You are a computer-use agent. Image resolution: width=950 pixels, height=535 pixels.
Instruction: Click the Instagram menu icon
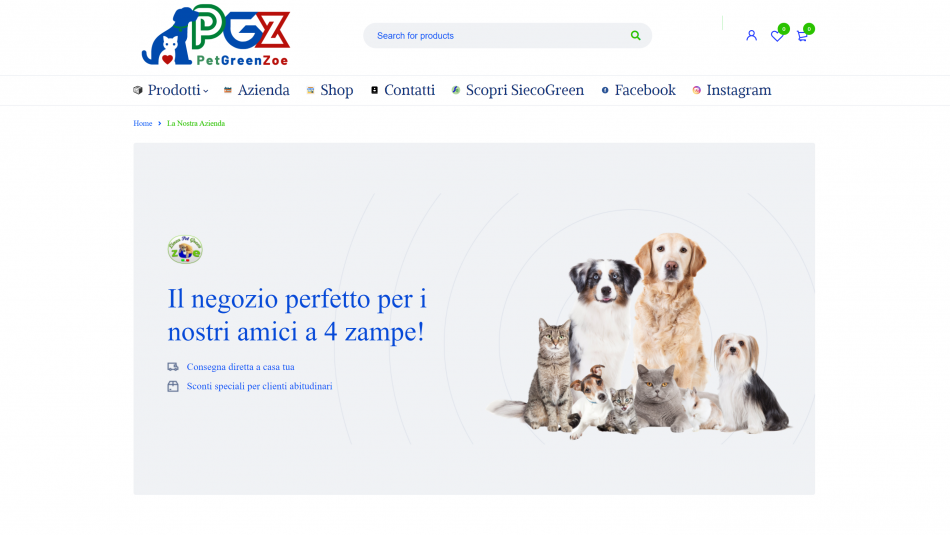[x=697, y=90]
